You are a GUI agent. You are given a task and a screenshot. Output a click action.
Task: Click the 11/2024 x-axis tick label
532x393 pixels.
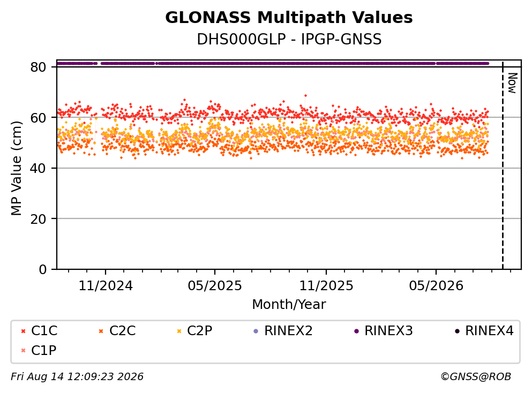pyautogui.click(x=106, y=286)
